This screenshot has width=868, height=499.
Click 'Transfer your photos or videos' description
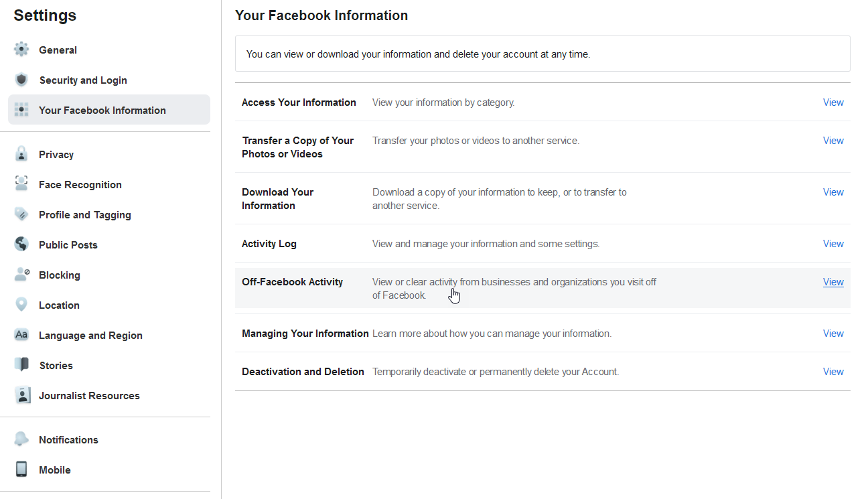click(x=476, y=141)
